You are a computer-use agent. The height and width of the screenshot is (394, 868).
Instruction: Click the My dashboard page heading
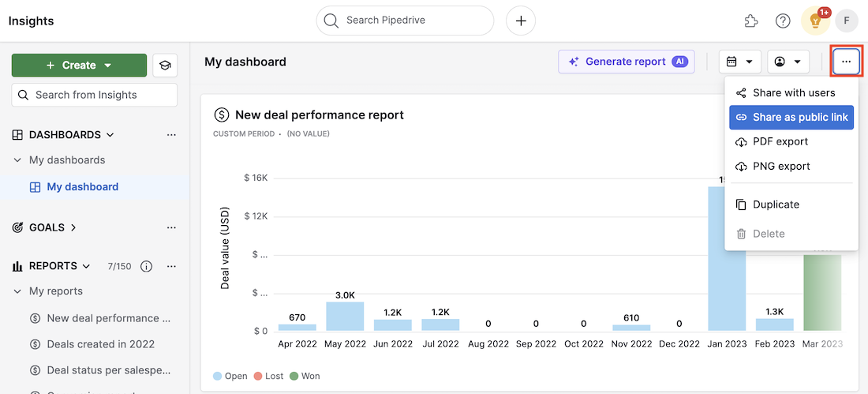(245, 62)
